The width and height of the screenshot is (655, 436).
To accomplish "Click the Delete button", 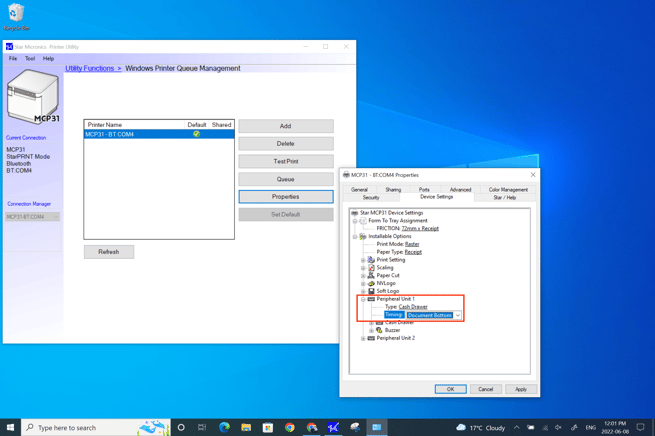I will tap(286, 144).
